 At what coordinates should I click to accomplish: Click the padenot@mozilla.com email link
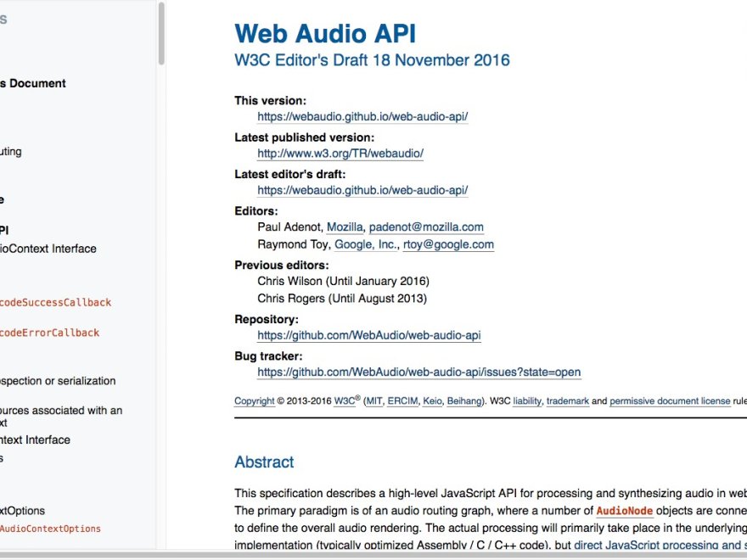click(x=426, y=227)
